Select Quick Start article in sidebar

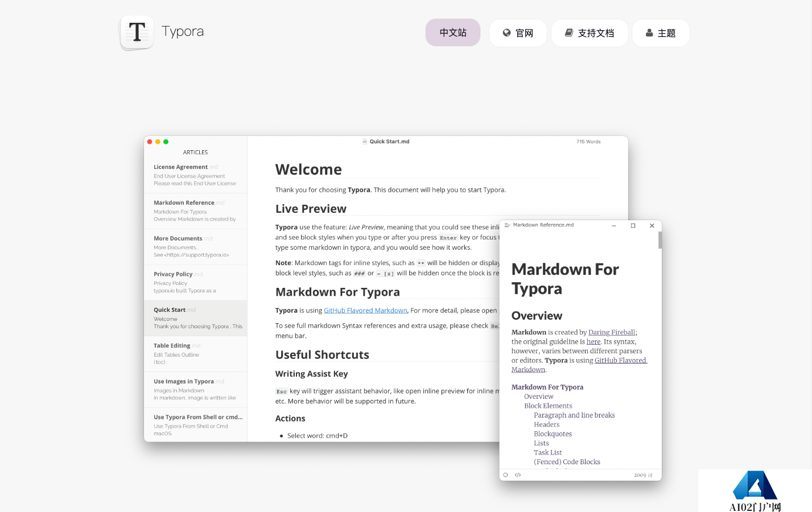(196, 318)
